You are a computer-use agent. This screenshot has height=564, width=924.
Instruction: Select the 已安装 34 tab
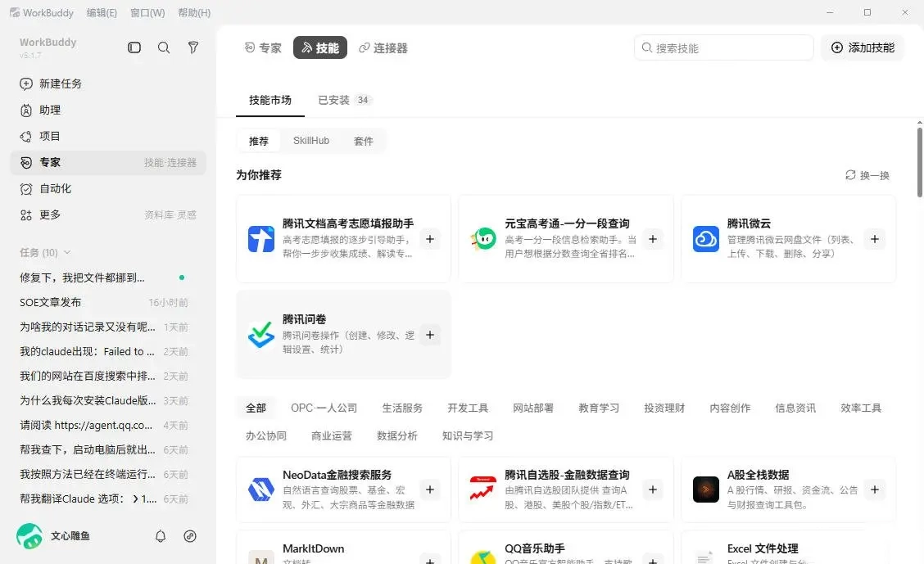coord(344,100)
